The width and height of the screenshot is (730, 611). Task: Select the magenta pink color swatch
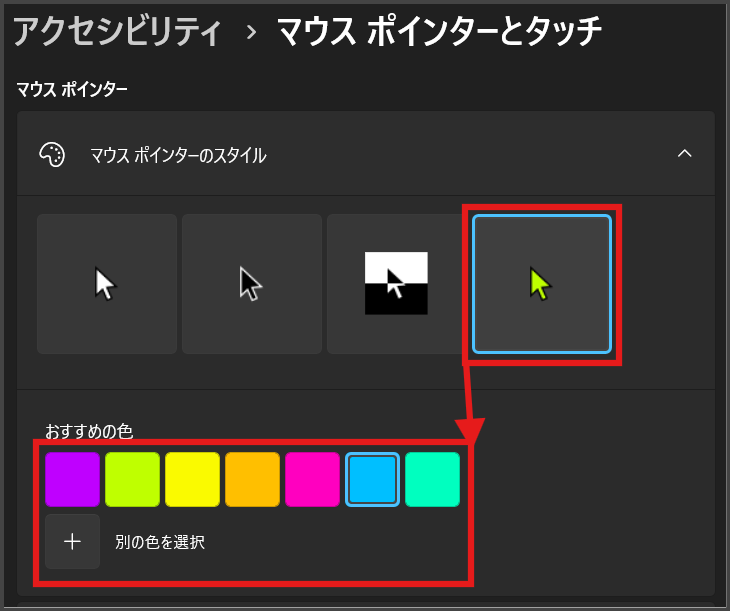pos(312,480)
